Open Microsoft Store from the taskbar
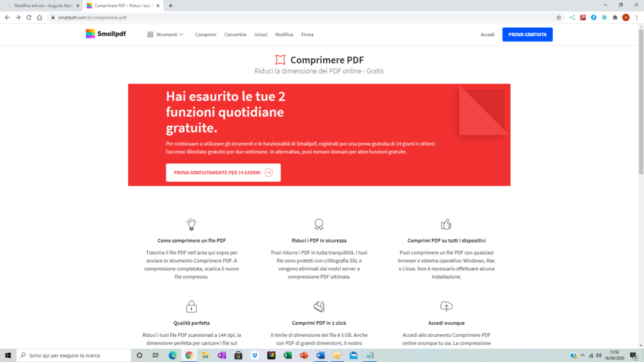 [x=238, y=356]
